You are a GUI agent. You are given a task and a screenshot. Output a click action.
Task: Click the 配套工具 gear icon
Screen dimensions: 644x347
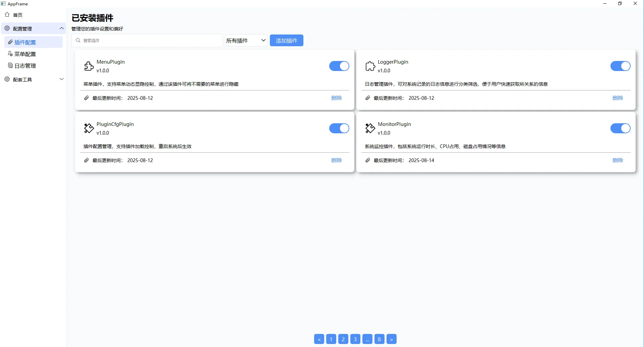(7, 79)
